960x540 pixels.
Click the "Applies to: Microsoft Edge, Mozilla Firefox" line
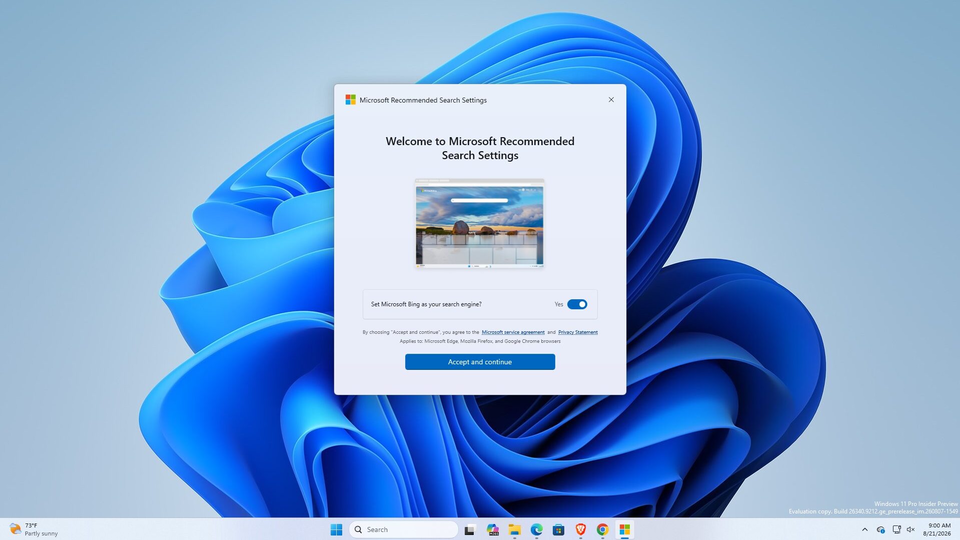point(480,341)
